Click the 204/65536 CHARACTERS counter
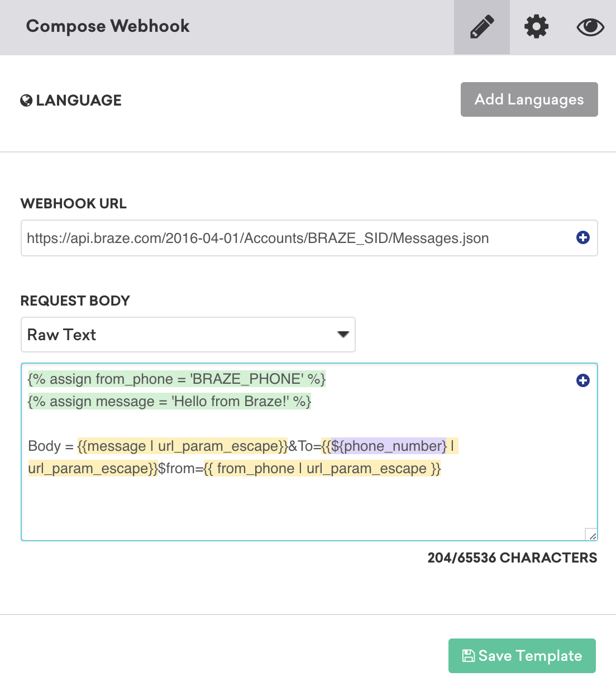Viewport: 616px width, 691px height. click(512, 558)
